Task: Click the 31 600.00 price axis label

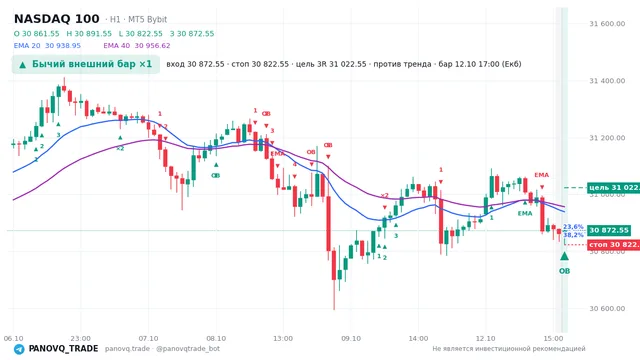Action: click(x=607, y=24)
